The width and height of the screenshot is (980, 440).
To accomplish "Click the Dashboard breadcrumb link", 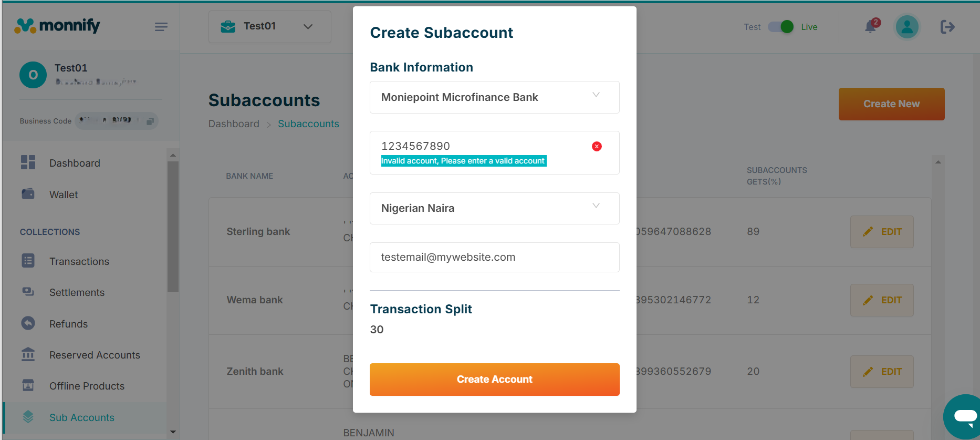I will 234,124.
